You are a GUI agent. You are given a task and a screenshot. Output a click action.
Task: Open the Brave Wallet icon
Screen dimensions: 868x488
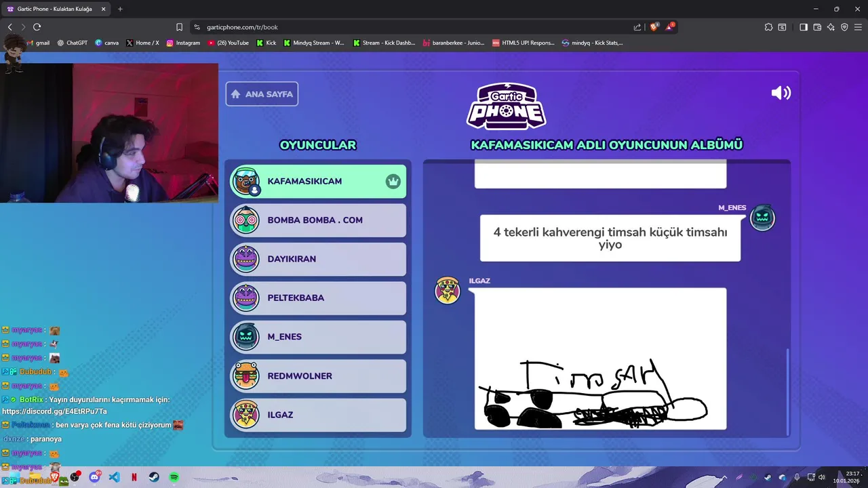tap(817, 27)
